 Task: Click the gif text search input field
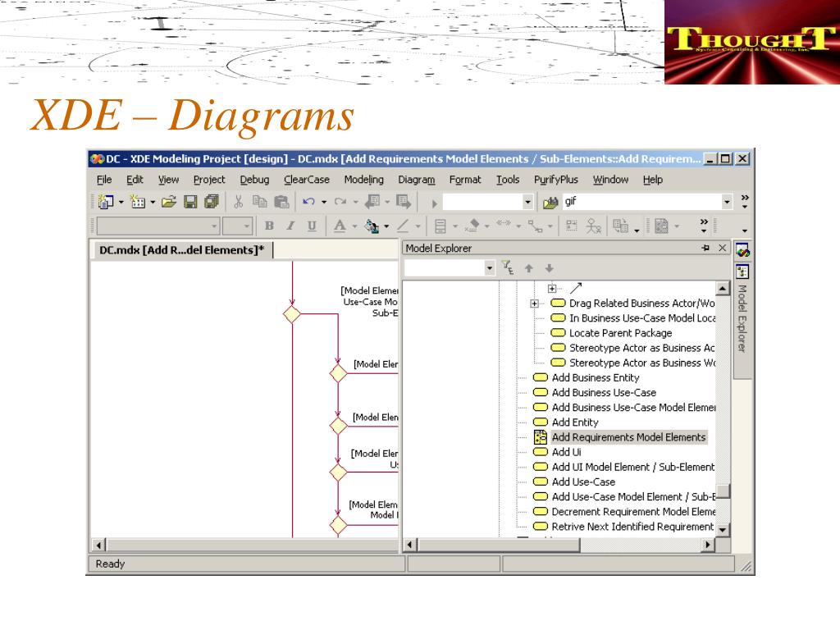[641, 202]
